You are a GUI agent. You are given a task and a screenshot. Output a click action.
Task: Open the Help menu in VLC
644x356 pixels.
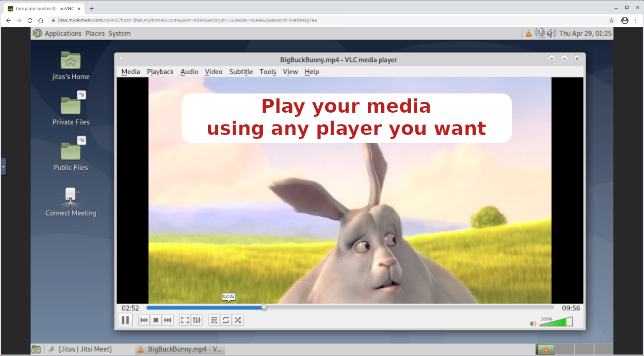312,72
